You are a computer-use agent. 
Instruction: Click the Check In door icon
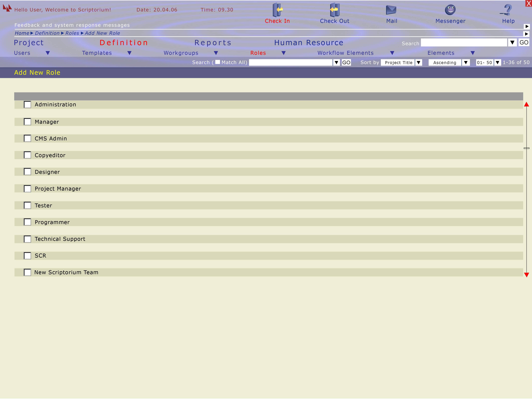277,10
